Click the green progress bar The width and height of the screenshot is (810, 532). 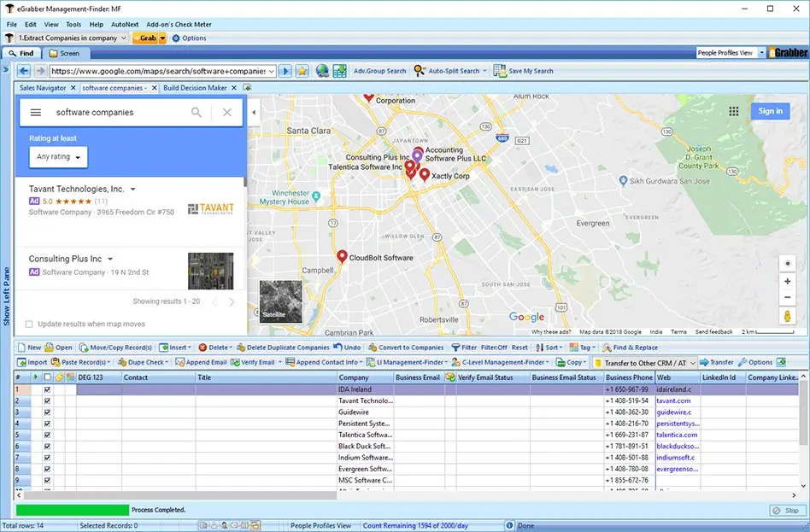click(73, 510)
